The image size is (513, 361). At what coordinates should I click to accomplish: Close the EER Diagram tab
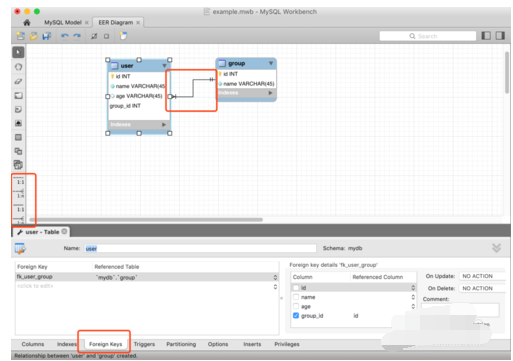pos(138,23)
